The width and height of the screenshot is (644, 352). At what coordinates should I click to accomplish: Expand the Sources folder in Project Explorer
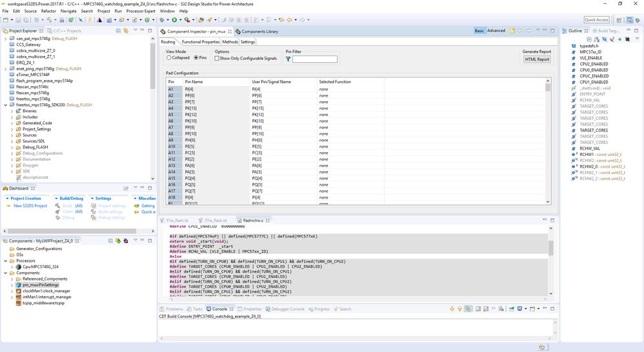(12, 135)
